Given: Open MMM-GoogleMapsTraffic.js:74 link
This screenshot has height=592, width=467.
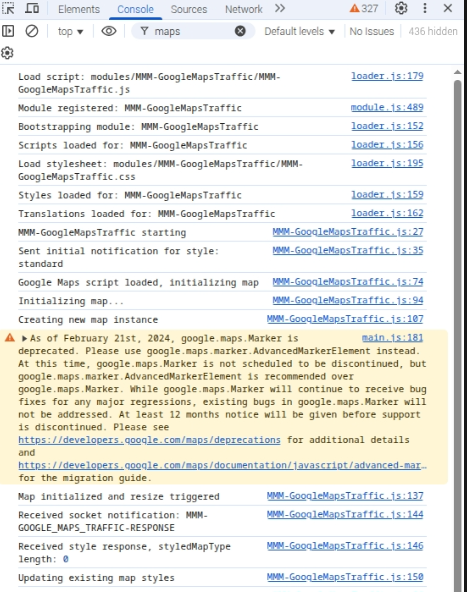Looking at the screenshot, I should (x=348, y=282).
